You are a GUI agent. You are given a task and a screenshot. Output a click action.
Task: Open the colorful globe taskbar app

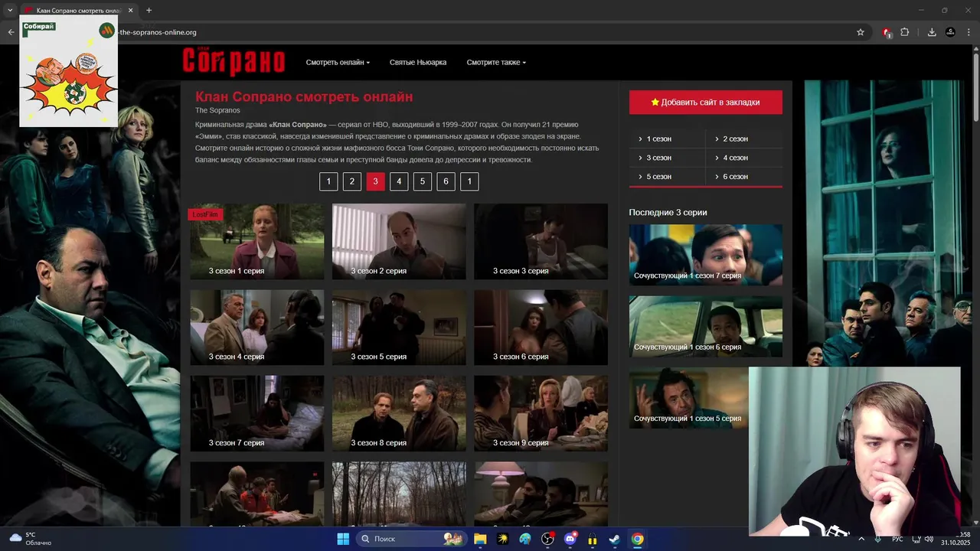tap(525, 539)
